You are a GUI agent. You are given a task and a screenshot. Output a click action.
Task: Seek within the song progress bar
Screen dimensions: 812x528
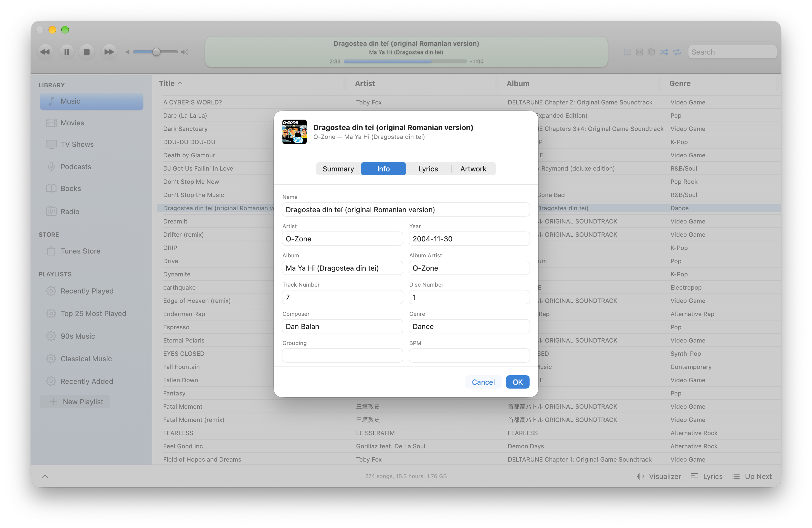click(405, 61)
